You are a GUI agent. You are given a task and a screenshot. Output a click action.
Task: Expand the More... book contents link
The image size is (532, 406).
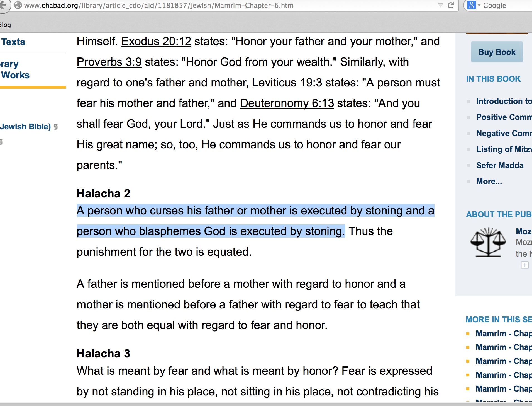point(489,181)
